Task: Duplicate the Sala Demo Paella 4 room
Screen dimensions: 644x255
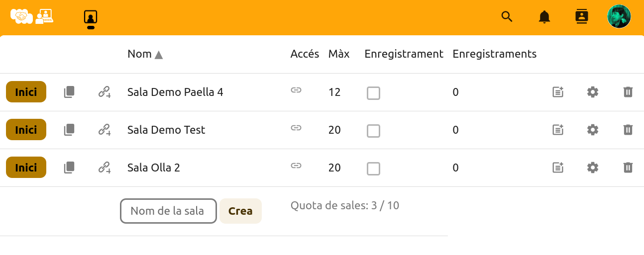Action: point(69,92)
